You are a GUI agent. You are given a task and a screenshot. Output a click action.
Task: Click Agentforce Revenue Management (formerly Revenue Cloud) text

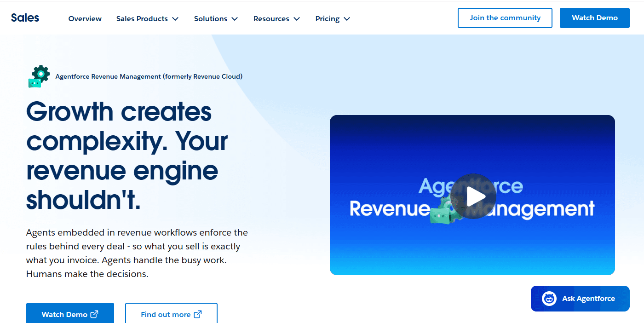coord(149,76)
